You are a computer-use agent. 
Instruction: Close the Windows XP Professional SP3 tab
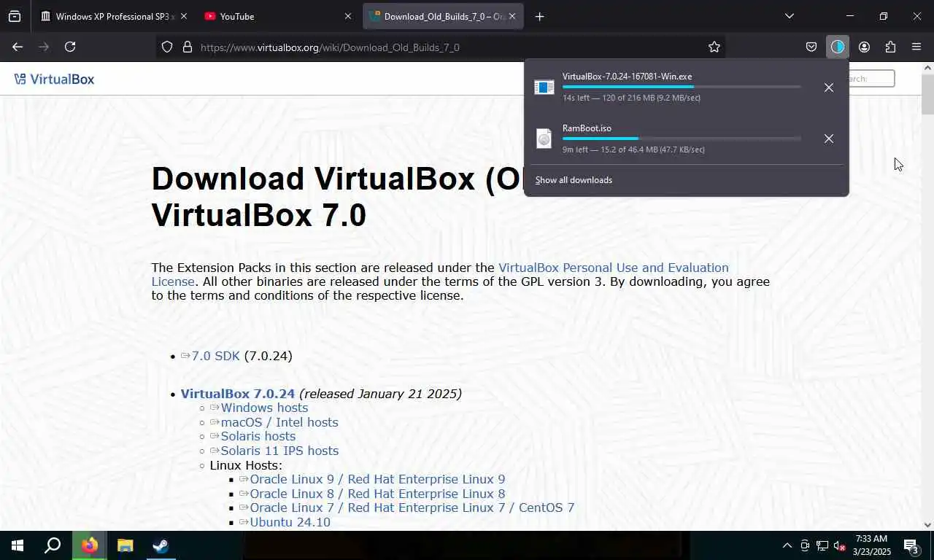(x=183, y=16)
